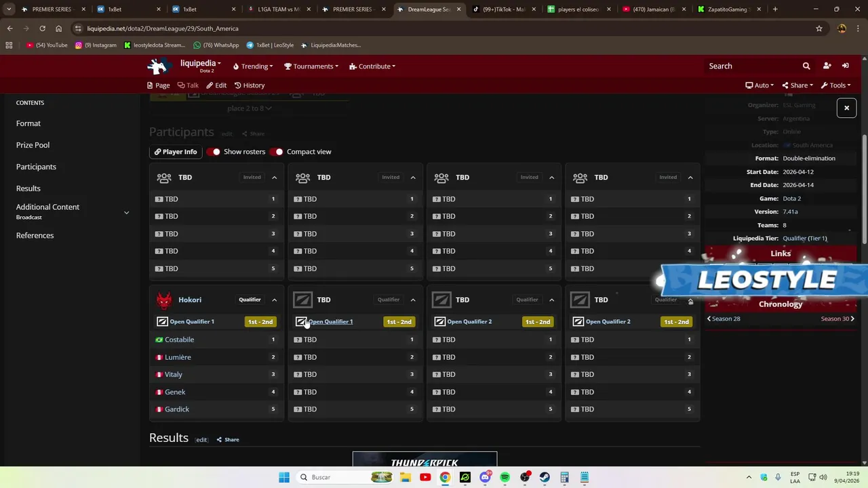The height and width of the screenshot is (488, 868).
Task: Click the log in icon
Action: [846, 66]
